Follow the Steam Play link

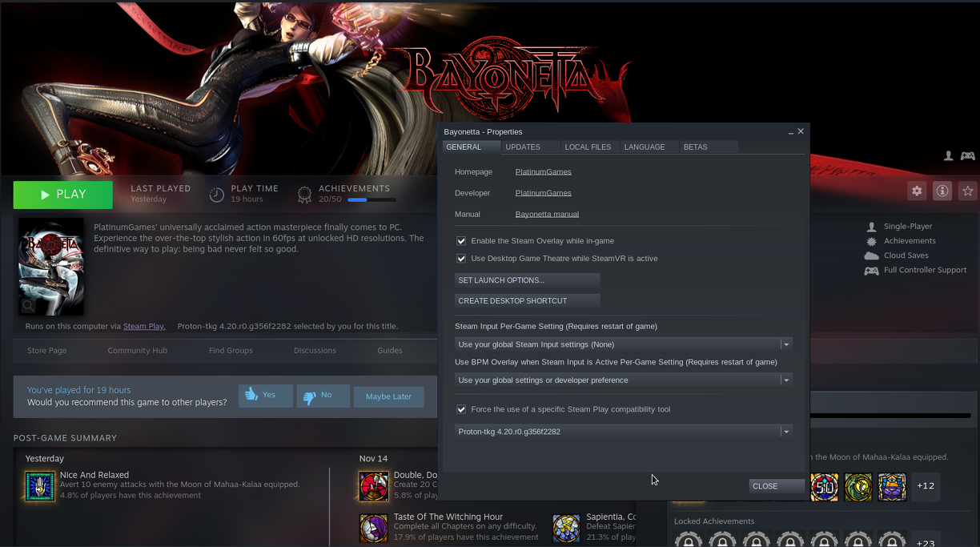pos(144,327)
